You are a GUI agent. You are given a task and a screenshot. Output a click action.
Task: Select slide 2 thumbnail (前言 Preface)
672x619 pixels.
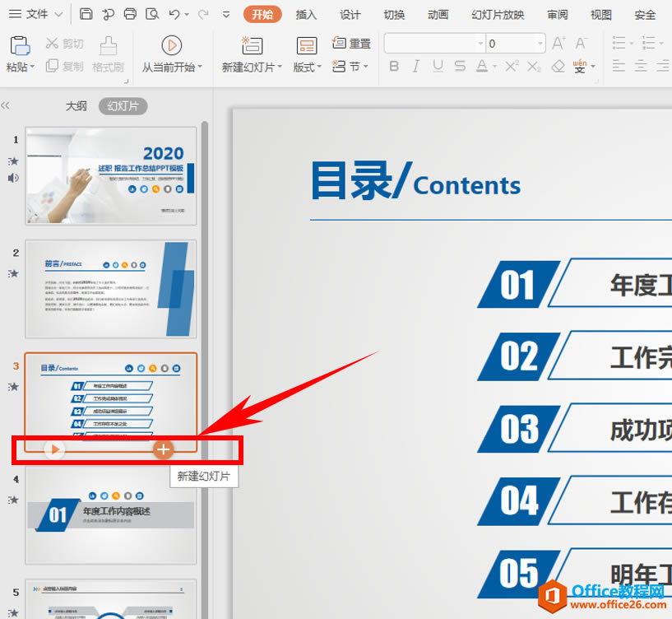[x=110, y=289]
